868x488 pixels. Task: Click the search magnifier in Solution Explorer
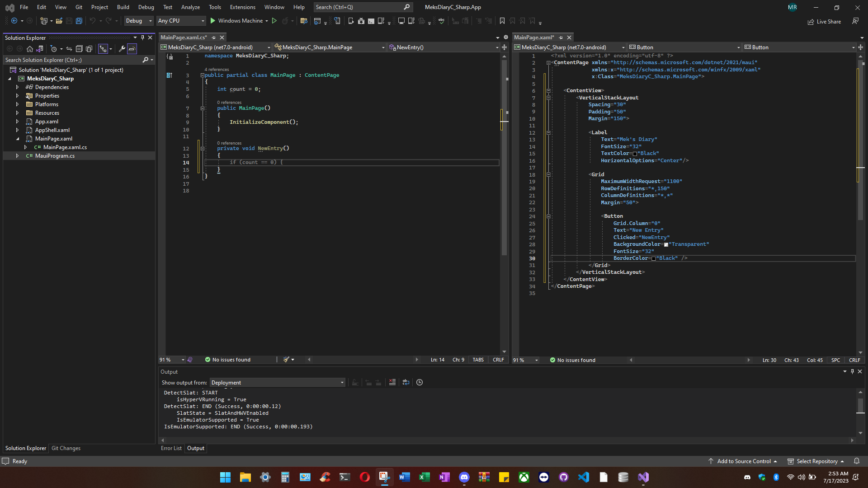tap(145, 60)
